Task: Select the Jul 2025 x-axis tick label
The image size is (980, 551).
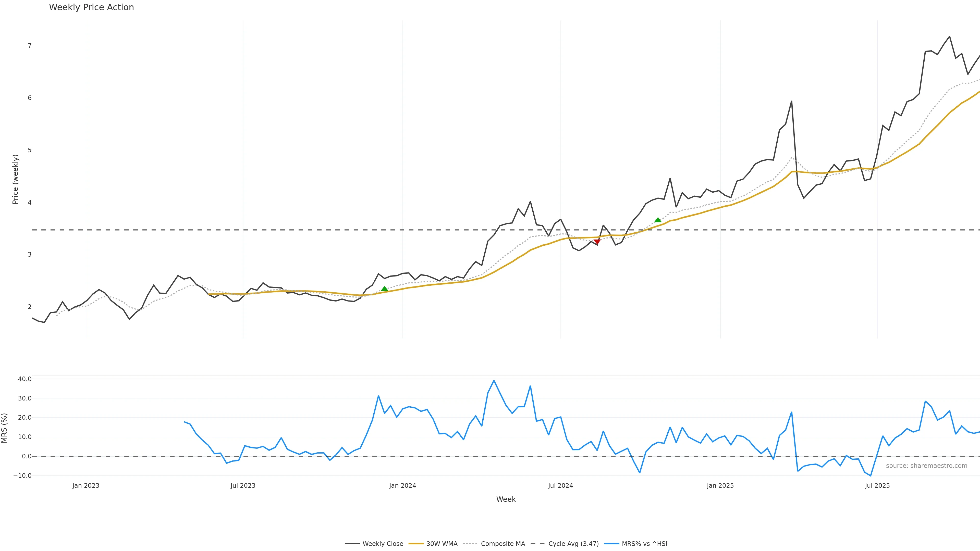Action: 877,486
